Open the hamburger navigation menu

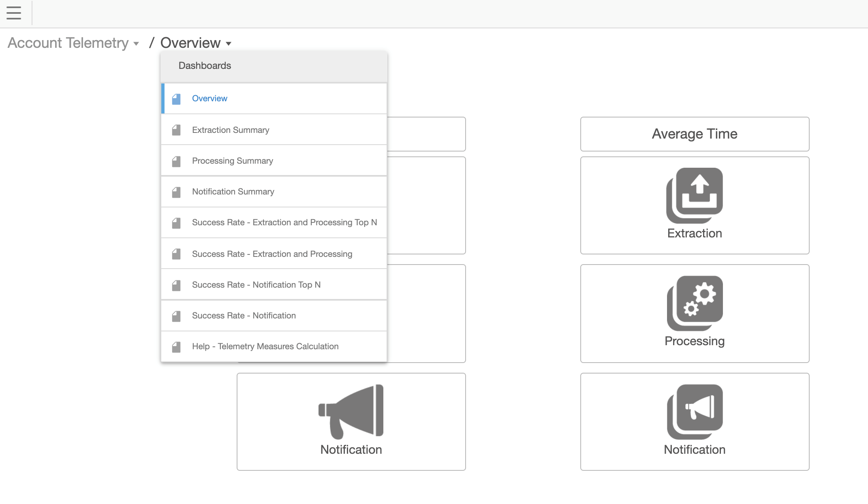click(x=14, y=13)
